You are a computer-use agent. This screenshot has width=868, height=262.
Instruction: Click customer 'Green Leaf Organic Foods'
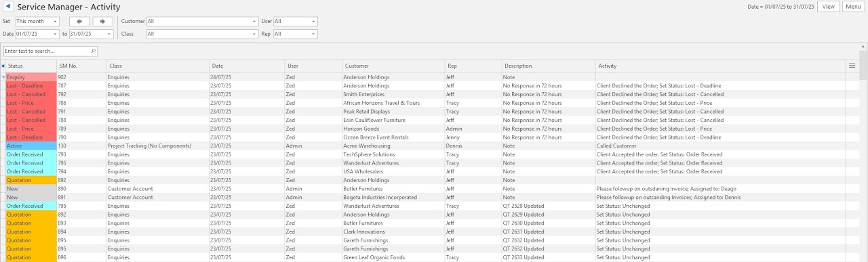pyautogui.click(x=374, y=257)
